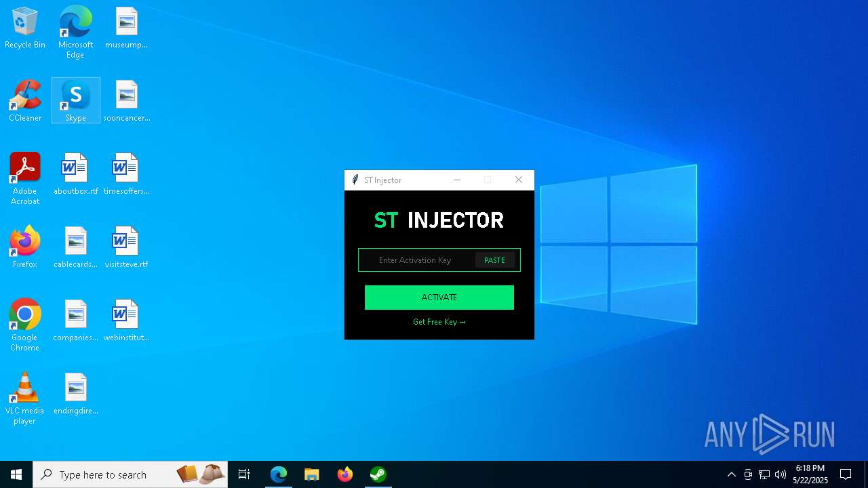Open Task View from the taskbar
Image resolution: width=868 pixels, height=488 pixels.
tap(244, 474)
